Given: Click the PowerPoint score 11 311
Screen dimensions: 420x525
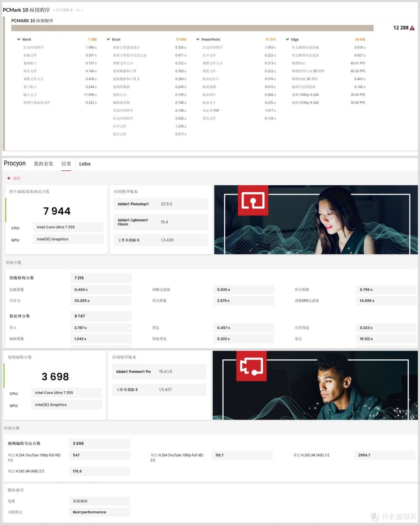Looking at the screenshot, I should [x=270, y=39].
